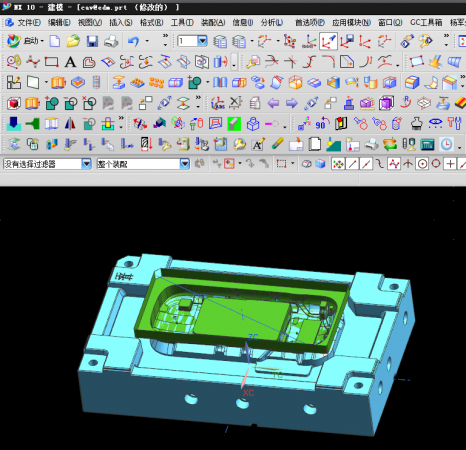
Task: Click the Rectangle sketch tool icon
Action: pyautogui.click(x=51, y=62)
